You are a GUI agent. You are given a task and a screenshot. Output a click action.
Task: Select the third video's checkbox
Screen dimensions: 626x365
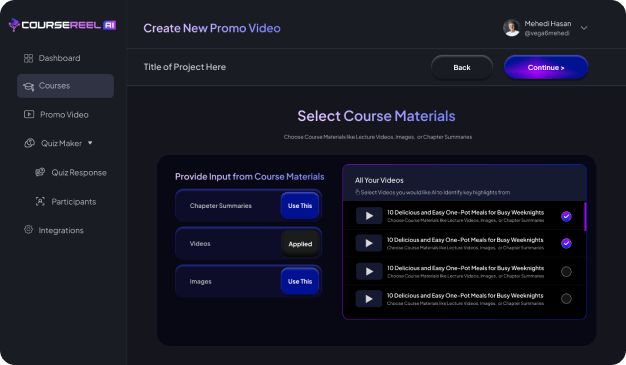point(566,272)
